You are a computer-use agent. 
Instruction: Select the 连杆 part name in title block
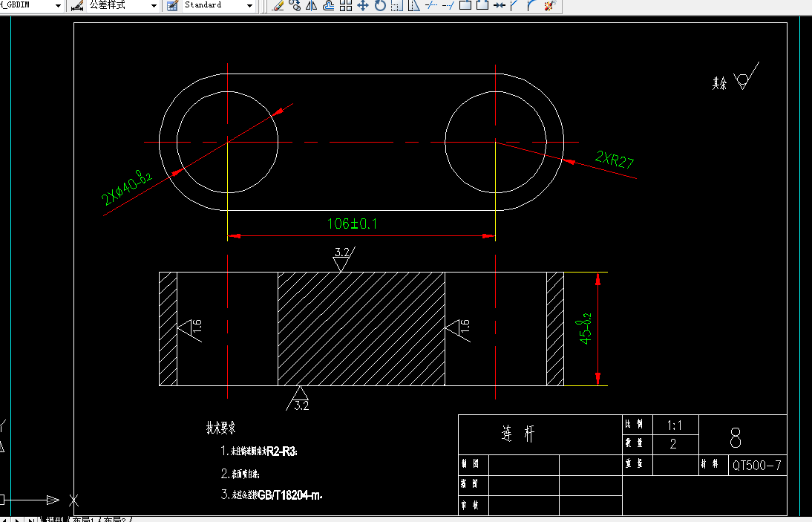[x=518, y=434]
